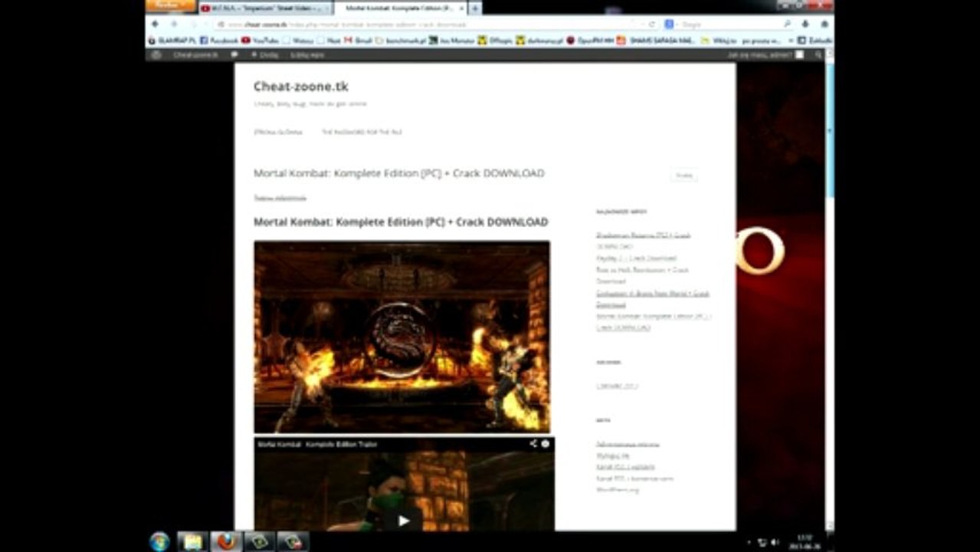Close the Mortal Kombat tab
This screenshot has height=552, width=980.
point(461,8)
